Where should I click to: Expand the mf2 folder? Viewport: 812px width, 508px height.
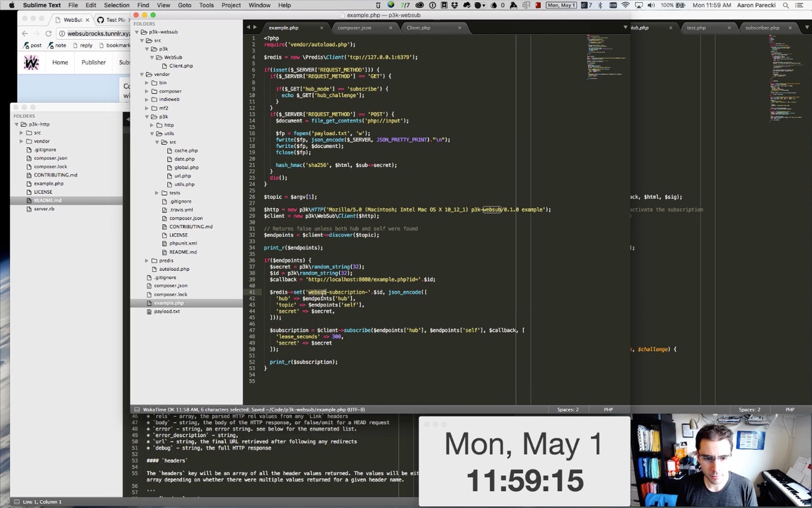(147, 108)
